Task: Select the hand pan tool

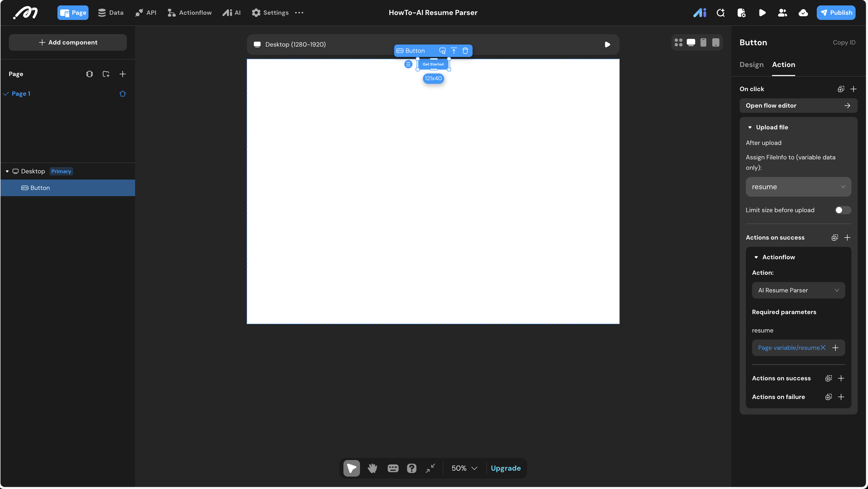Action: [x=372, y=468]
